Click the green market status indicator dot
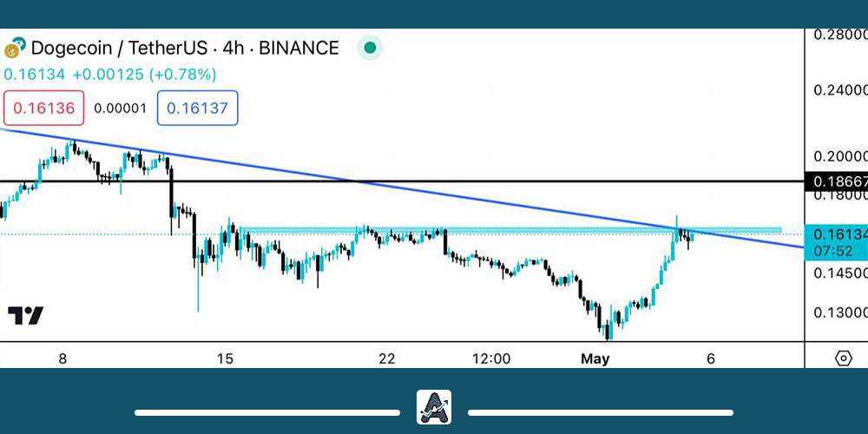Image resolution: width=868 pixels, height=434 pixels. point(370,48)
